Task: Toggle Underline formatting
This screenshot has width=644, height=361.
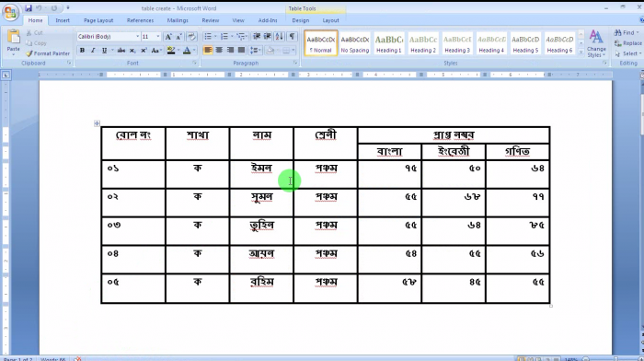Action: [104, 50]
